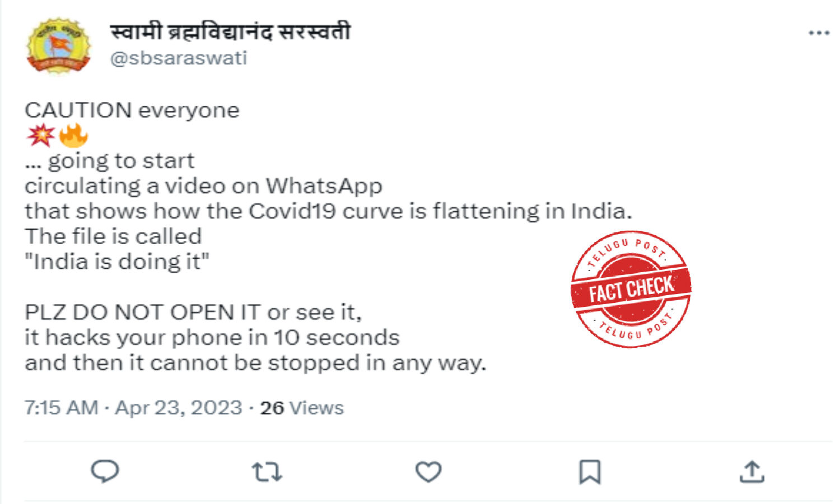The height and width of the screenshot is (504, 840).
Task: Bookmark this tweet
Action: tap(590, 472)
